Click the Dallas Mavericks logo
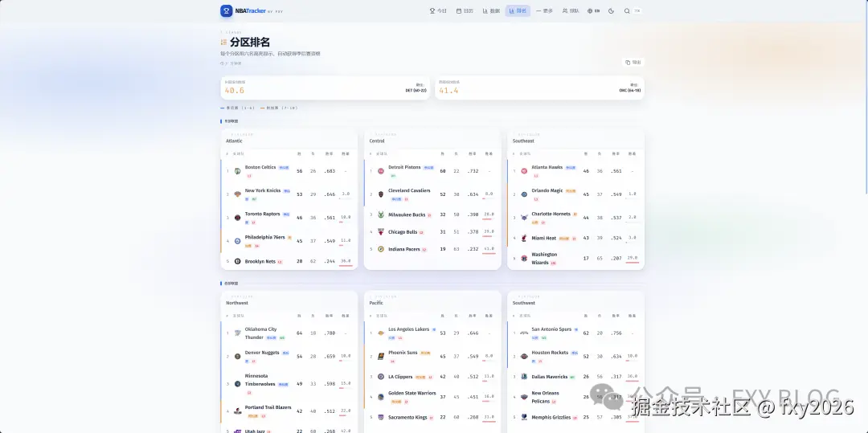Screen dimensions: 868x433 pyautogui.click(x=524, y=377)
